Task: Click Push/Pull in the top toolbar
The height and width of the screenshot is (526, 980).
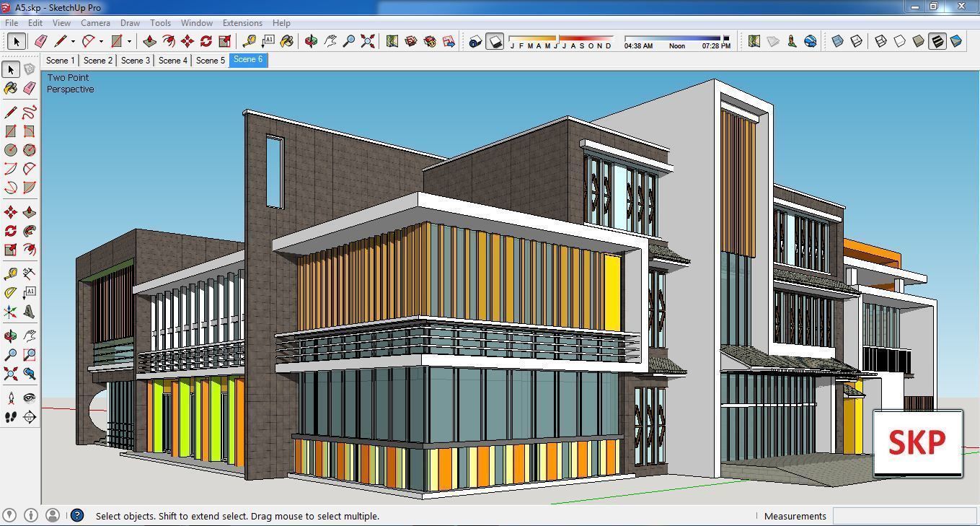Action: (x=150, y=41)
